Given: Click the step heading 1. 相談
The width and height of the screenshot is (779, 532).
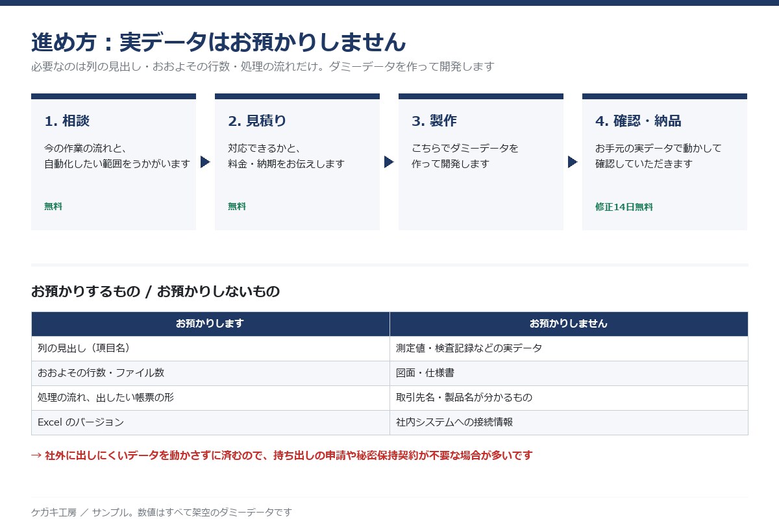Looking at the screenshot, I should coord(67,121).
